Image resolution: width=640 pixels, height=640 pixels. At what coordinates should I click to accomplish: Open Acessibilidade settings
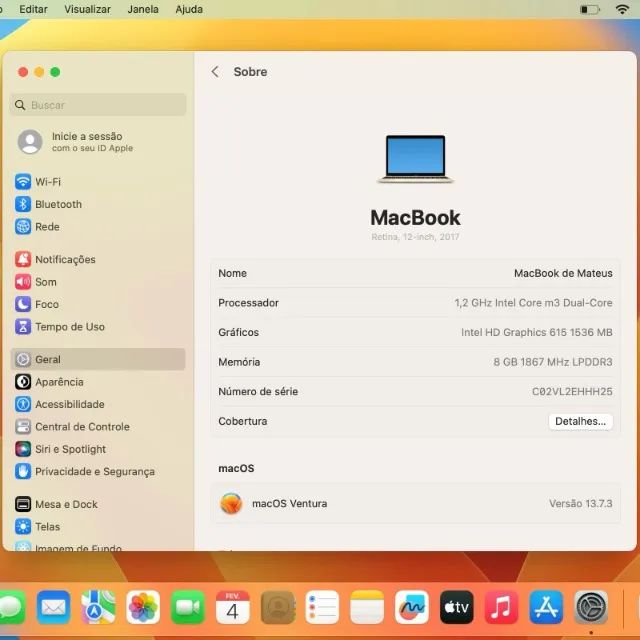tap(60, 404)
